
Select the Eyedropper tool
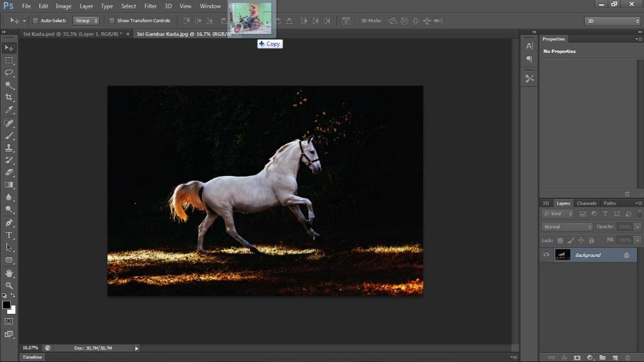click(x=9, y=110)
